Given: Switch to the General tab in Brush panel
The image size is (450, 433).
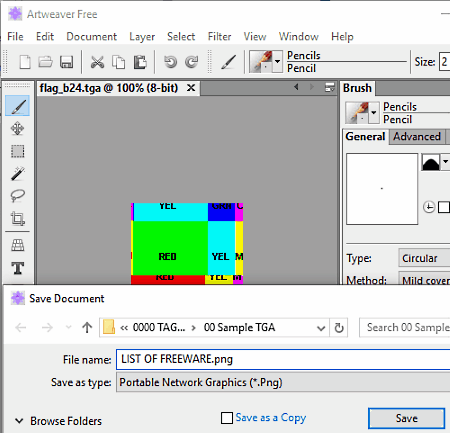Looking at the screenshot, I should coord(365,137).
